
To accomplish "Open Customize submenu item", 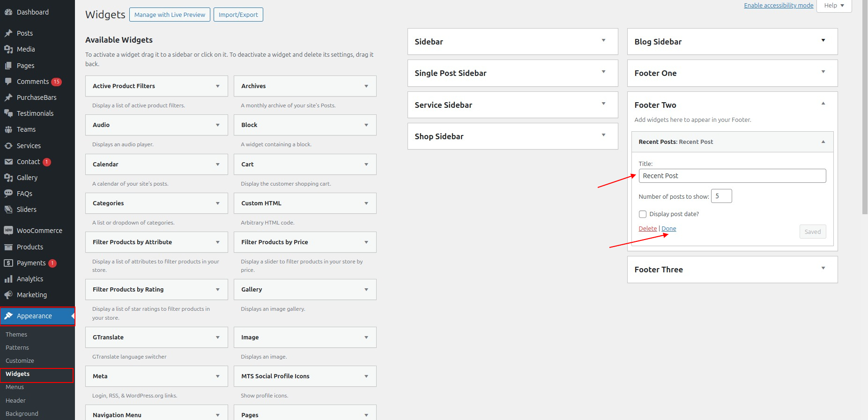I will pos(20,360).
